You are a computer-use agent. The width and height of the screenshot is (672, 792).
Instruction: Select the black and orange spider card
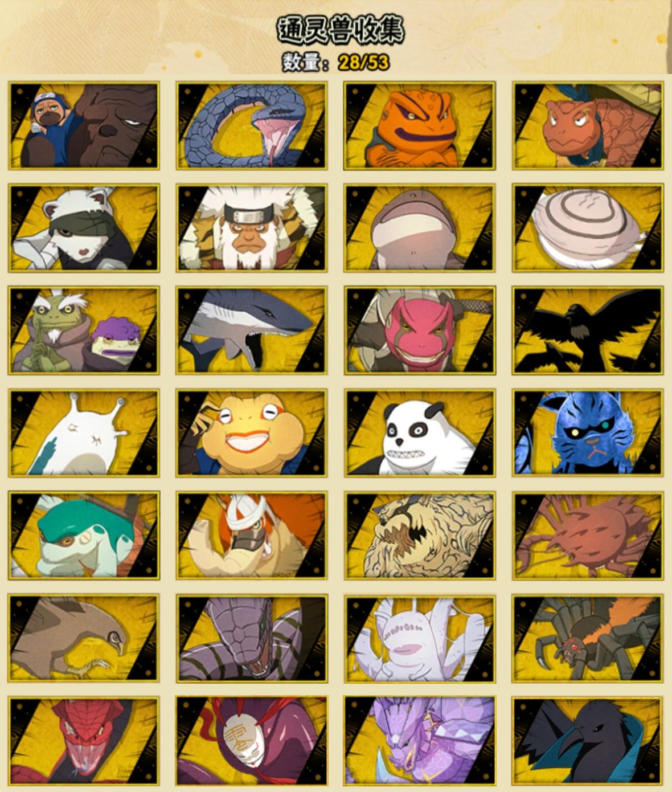pyautogui.click(x=588, y=638)
